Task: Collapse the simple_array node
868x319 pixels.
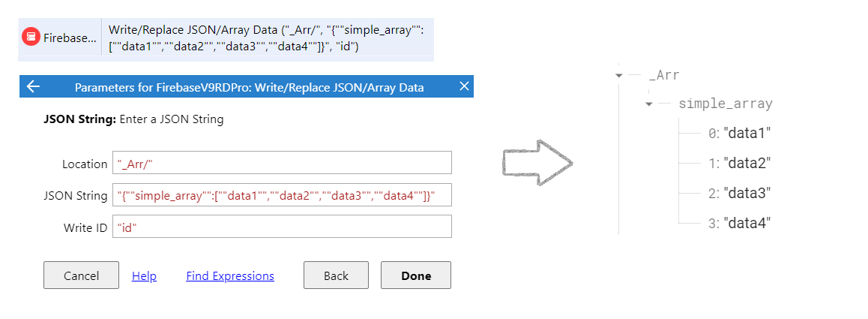Action: click(649, 104)
